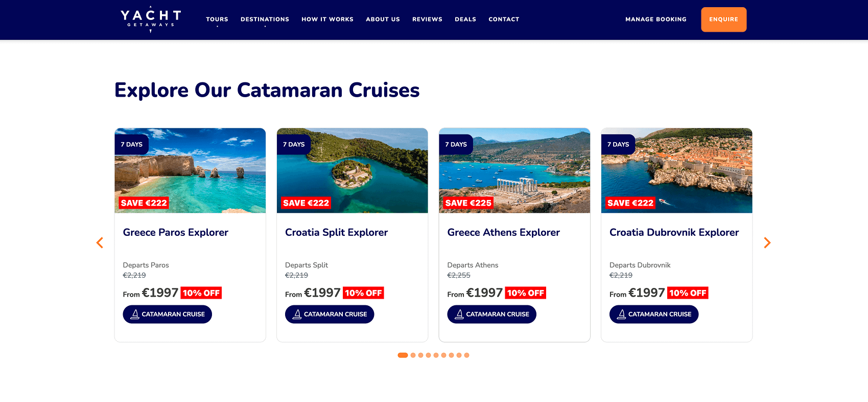The height and width of the screenshot is (402, 868).
Task: Open the How It Works page
Action: pos(327,19)
